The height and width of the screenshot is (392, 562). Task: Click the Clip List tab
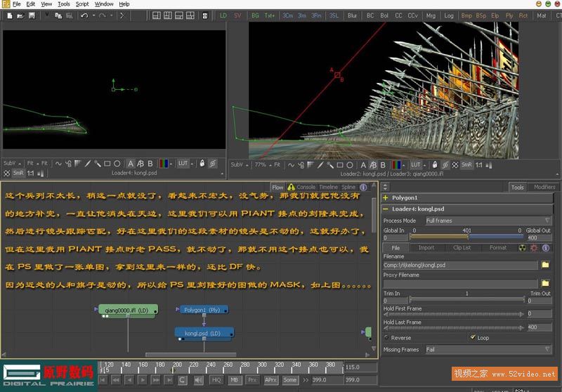pos(462,247)
